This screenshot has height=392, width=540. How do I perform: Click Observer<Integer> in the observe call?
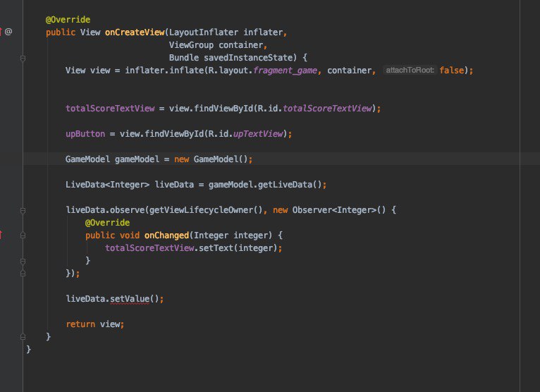click(334, 210)
